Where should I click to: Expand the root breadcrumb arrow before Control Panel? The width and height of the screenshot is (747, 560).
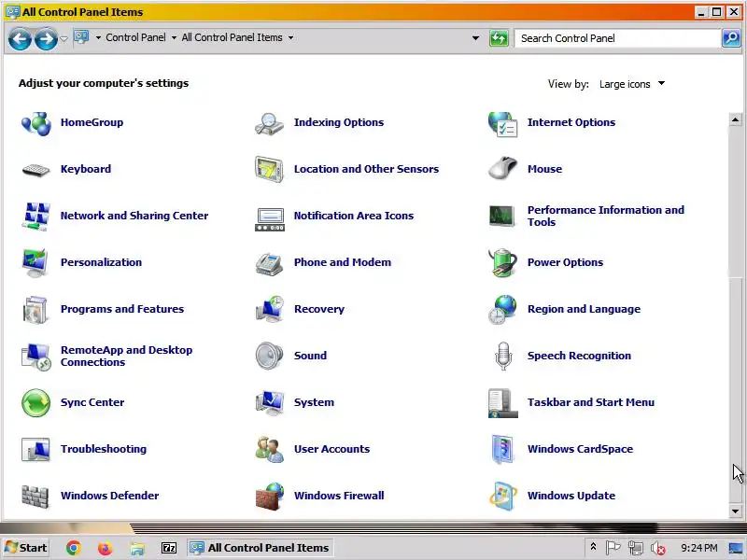98,37
